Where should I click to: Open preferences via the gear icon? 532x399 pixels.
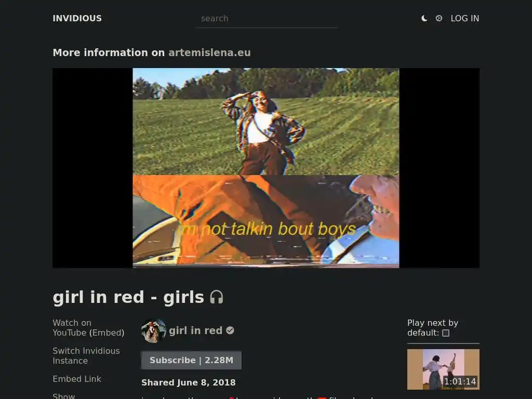pos(438,18)
